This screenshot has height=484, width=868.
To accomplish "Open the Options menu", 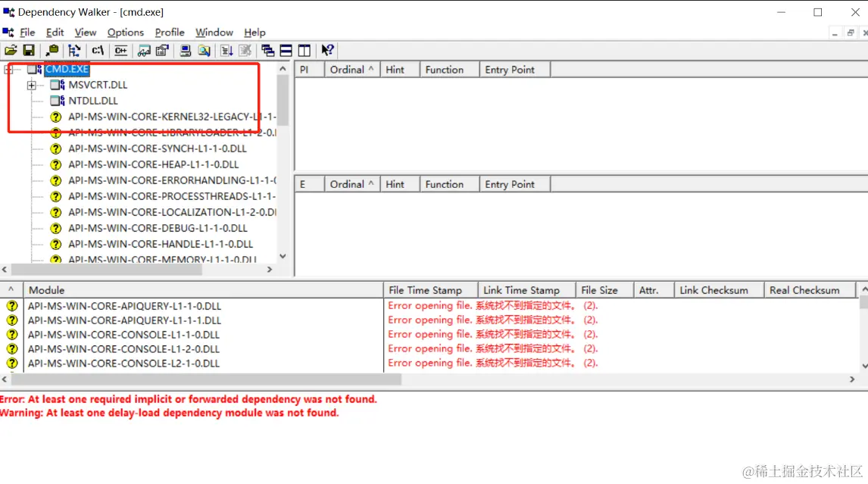I will pyautogui.click(x=126, y=32).
